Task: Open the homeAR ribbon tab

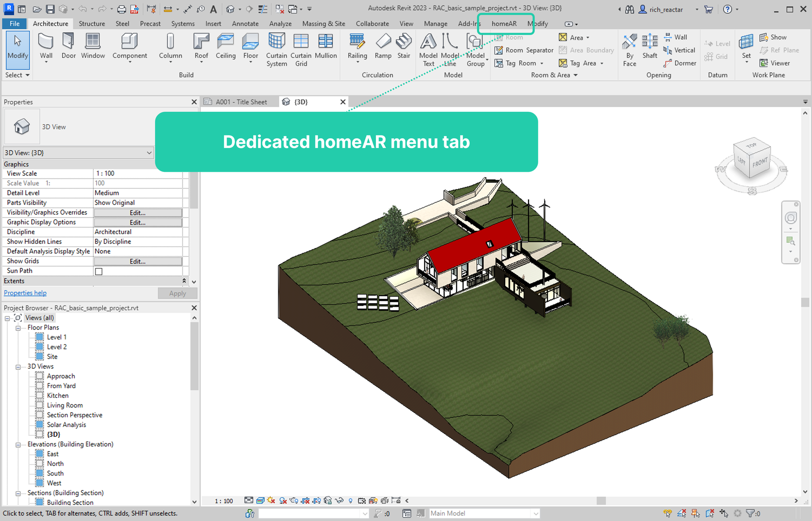Action: [504, 24]
